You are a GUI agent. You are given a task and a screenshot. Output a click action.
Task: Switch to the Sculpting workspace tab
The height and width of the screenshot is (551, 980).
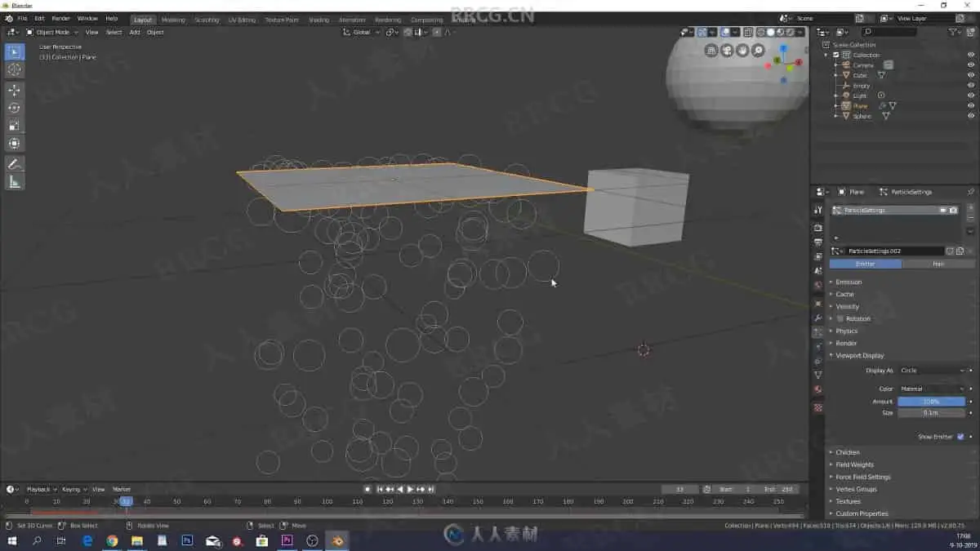tap(207, 20)
